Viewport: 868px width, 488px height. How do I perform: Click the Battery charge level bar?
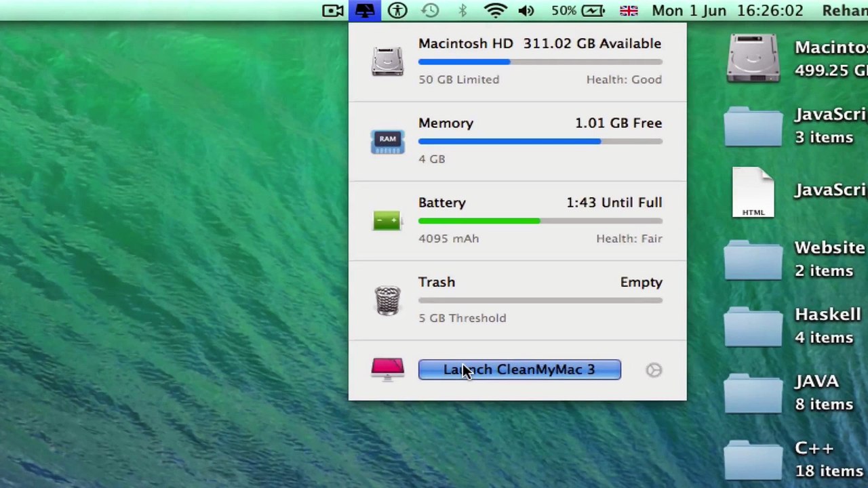point(540,221)
